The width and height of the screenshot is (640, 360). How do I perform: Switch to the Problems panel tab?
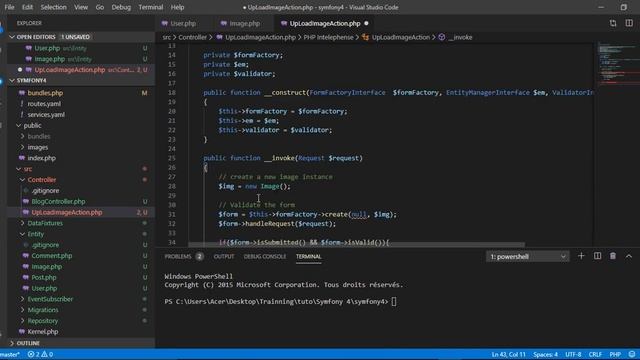[178, 257]
